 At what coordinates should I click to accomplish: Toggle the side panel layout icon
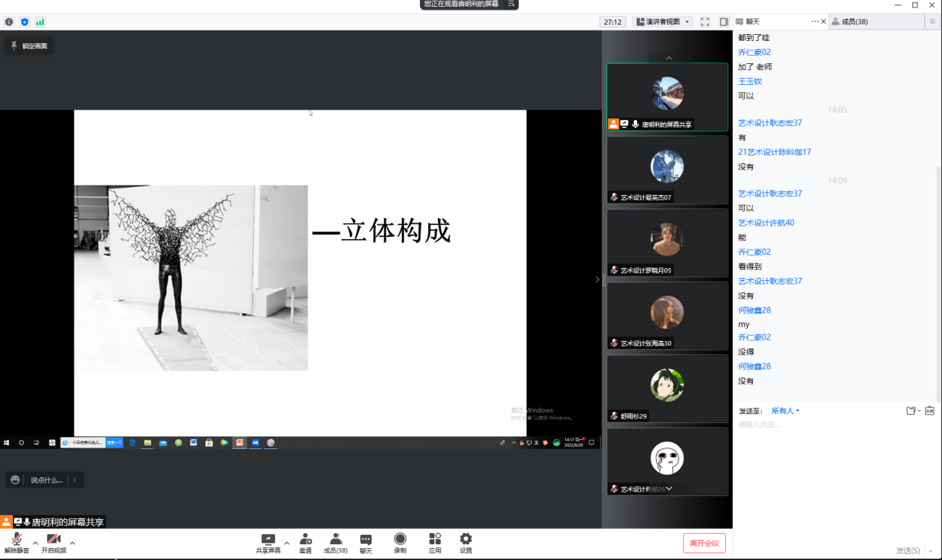[723, 22]
